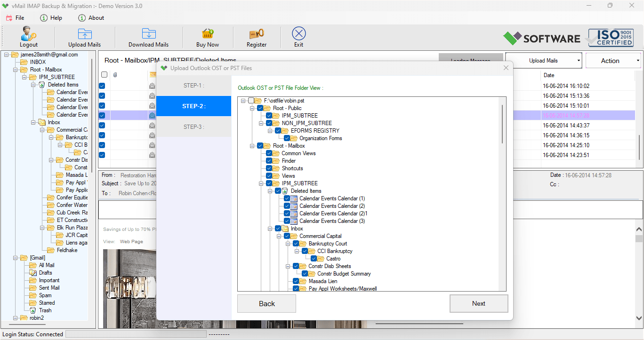The height and width of the screenshot is (340, 644).
Task: Click the dialog folder tree vertical scrollbar
Action: pyautogui.click(x=502, y=124)
